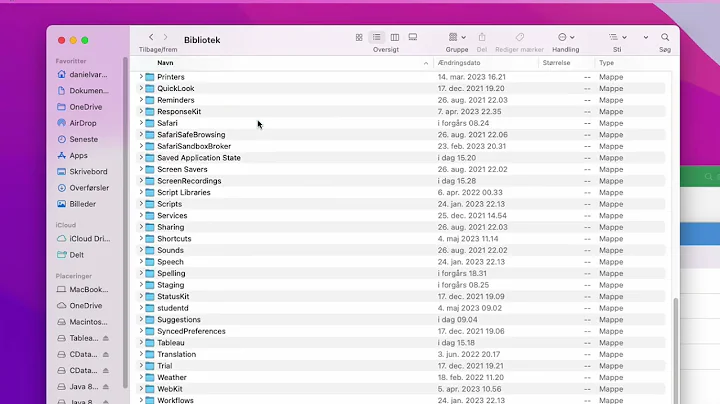This screenshot has height=404, width=720.
Task: Expand the Shortcuts folder
Action: (141, 239)
